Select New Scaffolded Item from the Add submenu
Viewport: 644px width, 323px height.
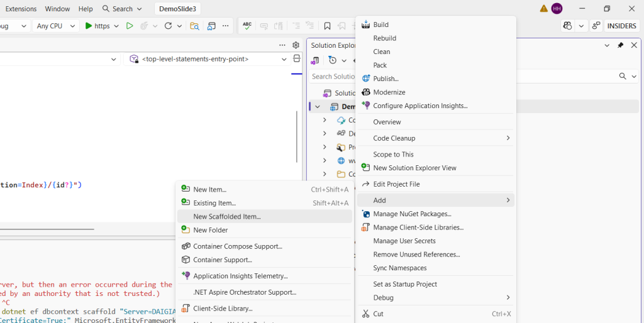click(x=226, y=216)
